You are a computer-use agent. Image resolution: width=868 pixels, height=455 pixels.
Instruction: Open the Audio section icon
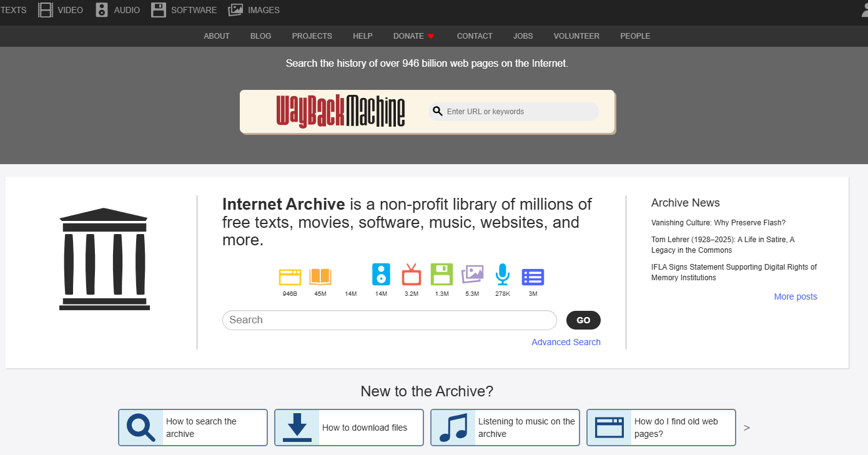[101, 9]
